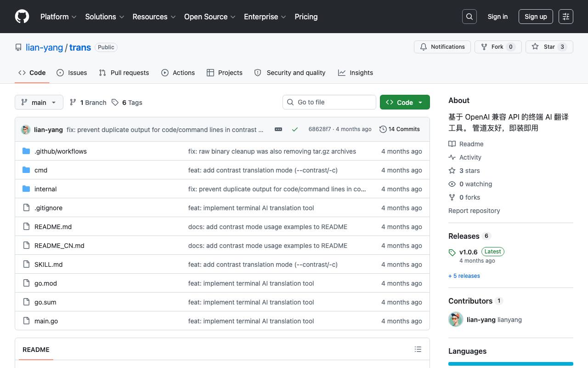Expand the Resources menu
This screenshot has height=368, width=588.
point(154,17)
